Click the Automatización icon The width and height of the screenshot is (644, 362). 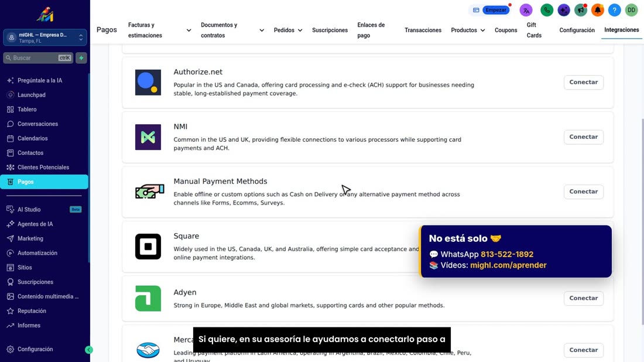[11, 253]
